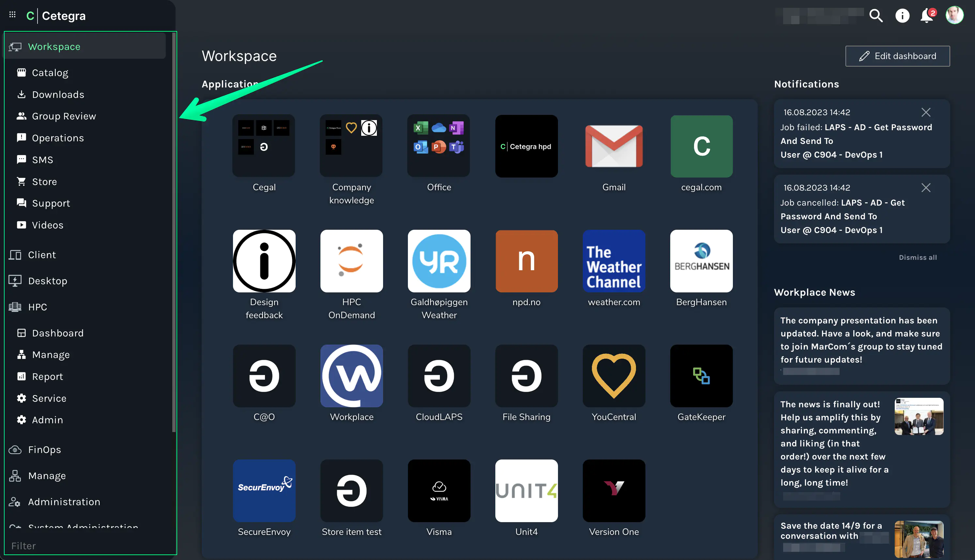The width and height of the screenshot is (975, 560).
Task: Open the File Sharing app
Action: pos(526,376)
